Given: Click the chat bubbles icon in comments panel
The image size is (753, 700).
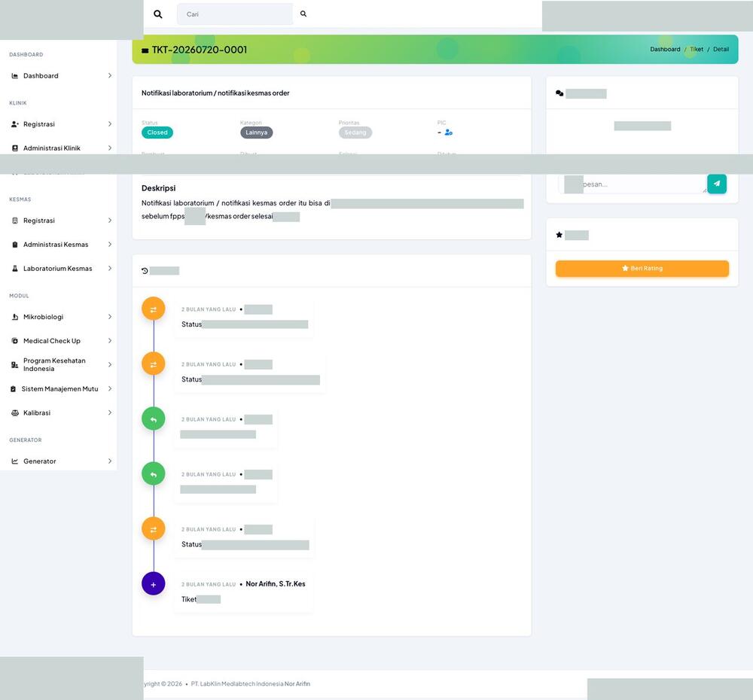Looking at the screenshot, I should click(559, 93).
